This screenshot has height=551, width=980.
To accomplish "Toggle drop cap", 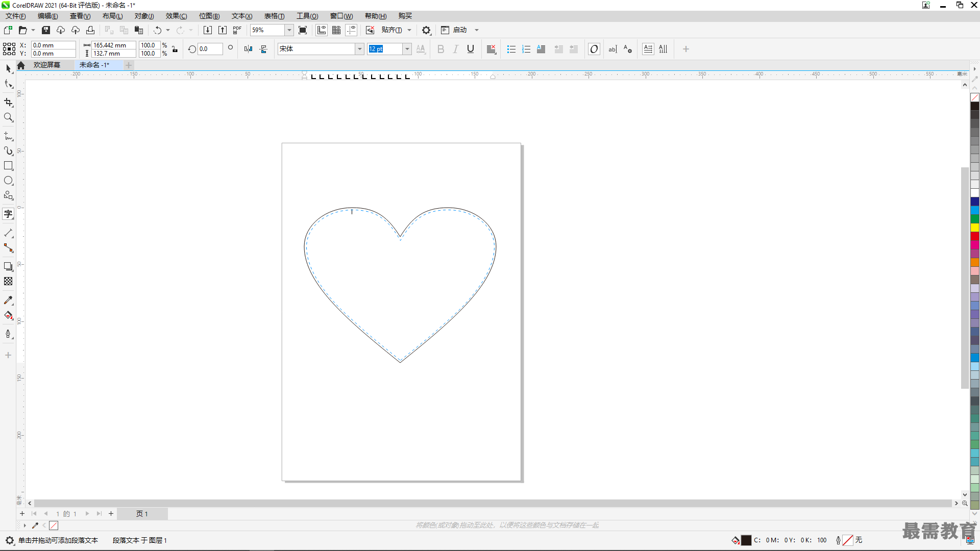I will point(541,49).
